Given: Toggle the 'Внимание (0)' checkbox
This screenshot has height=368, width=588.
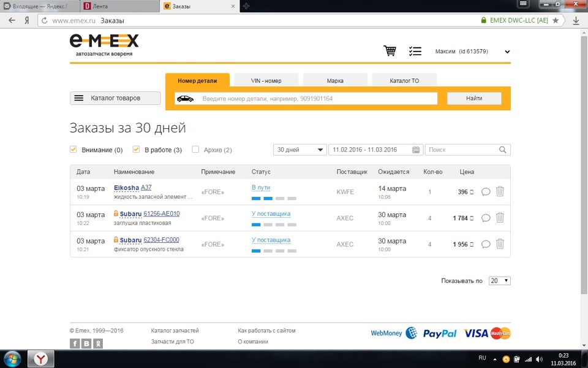Looking at the screenshot, I should [x=73, y=149].
